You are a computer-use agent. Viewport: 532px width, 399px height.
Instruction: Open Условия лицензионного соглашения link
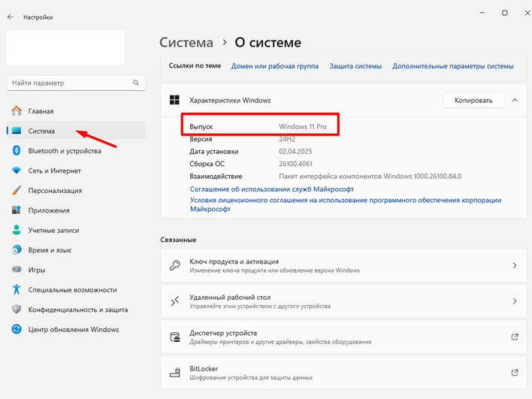pos(346,204)
